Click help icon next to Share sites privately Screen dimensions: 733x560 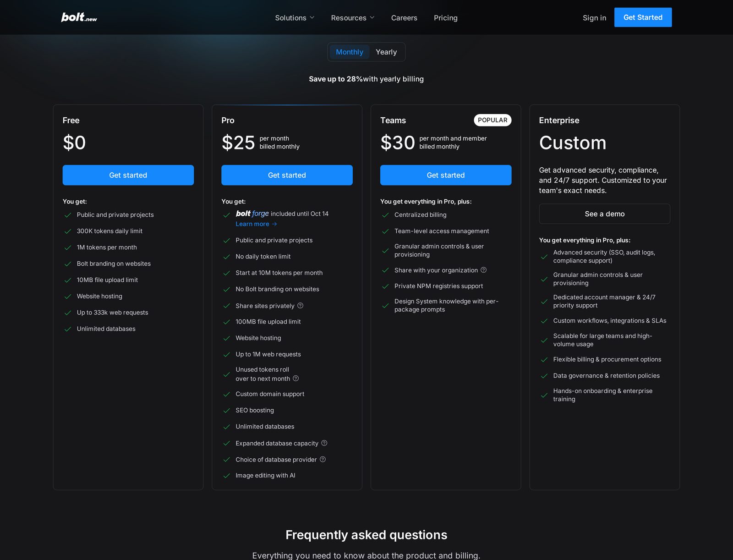click(x=301, y=306)
